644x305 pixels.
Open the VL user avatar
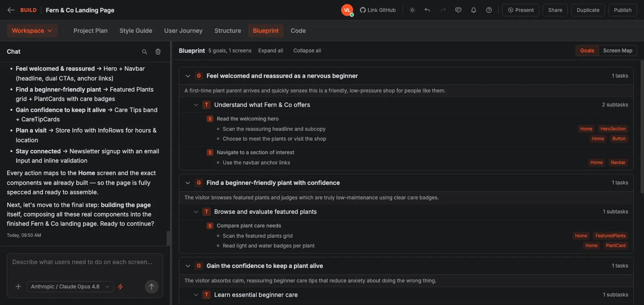[x=347, y=10]
